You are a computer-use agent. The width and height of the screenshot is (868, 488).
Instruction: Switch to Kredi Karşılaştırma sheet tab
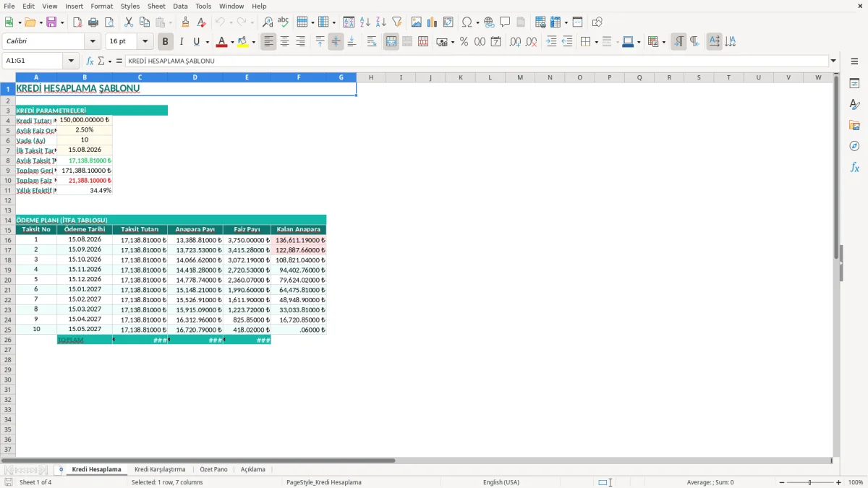tap(160, 470)
